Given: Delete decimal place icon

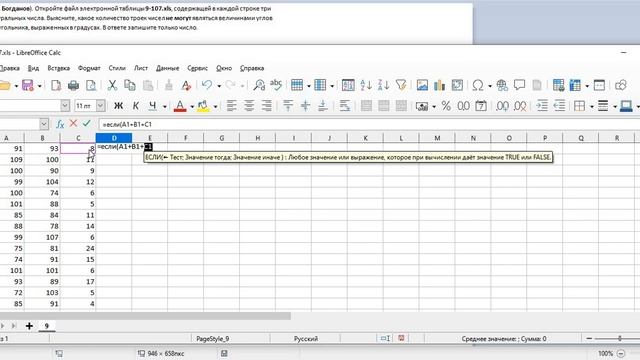Looking at the screenshot, I should pos(520,106).
